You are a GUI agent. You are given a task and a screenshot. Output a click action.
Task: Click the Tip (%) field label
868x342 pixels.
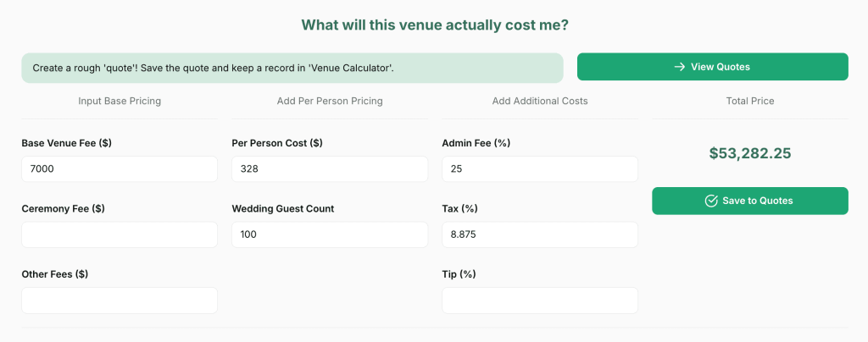[x=459, y=274]
